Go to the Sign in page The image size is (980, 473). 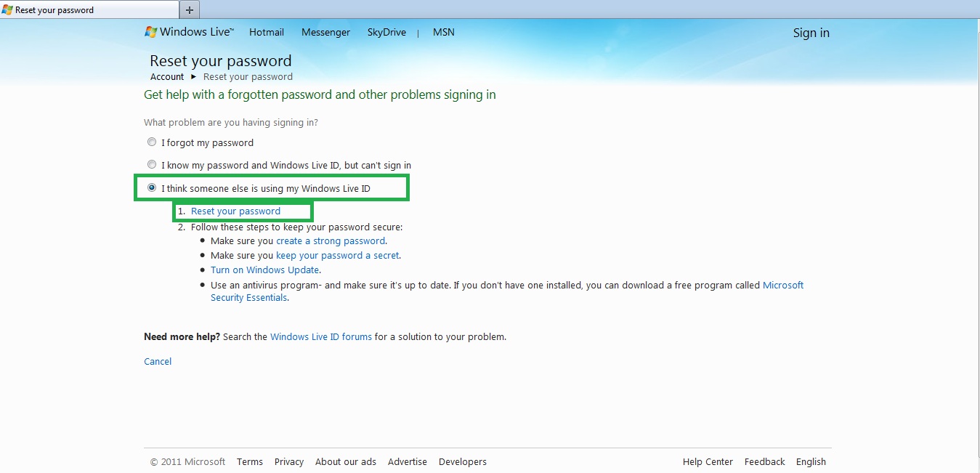(811, 33)
